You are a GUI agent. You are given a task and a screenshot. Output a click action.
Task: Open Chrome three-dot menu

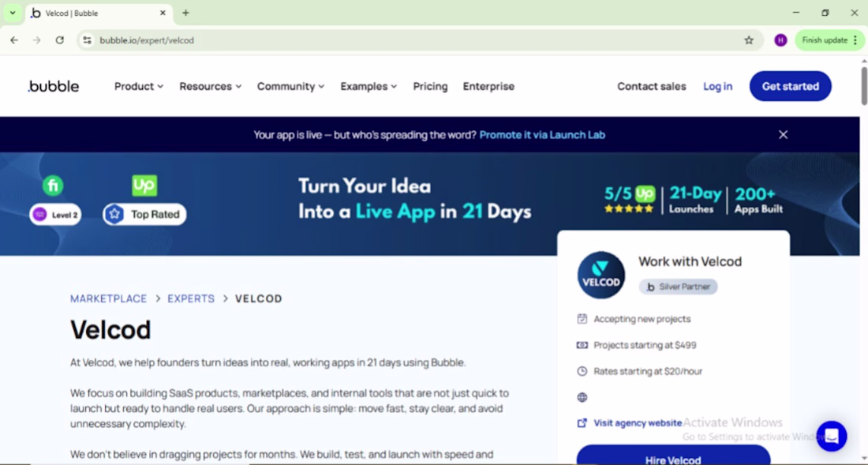[855, 40]
